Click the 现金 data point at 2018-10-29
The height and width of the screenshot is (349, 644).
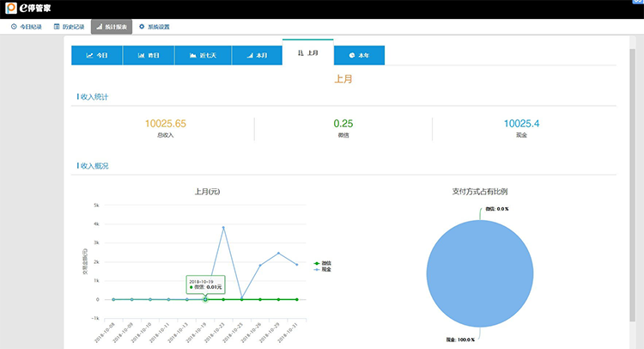coord(278,253)
